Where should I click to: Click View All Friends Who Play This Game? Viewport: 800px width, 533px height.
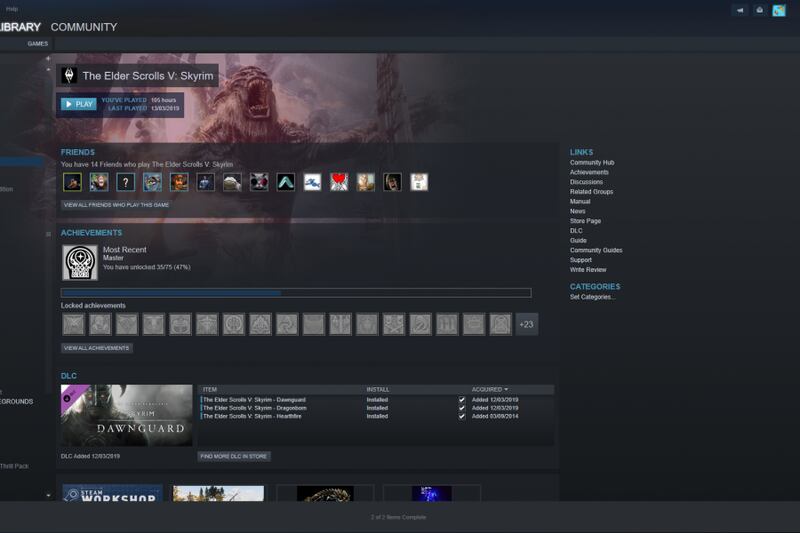click(116, 205)
